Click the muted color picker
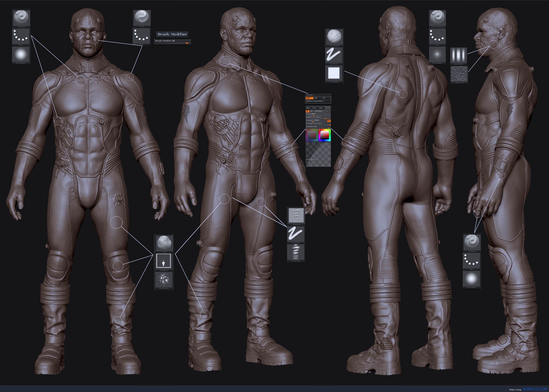The image size is (549, 392). 312,135
